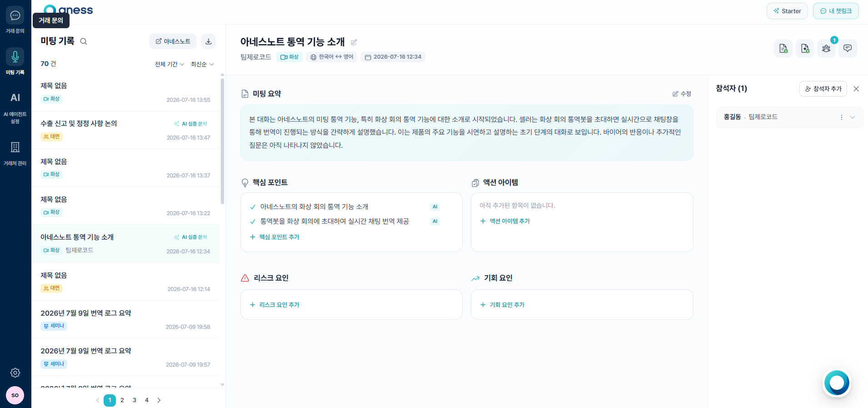Expand 홍길동 participant details chevron
Image resolution: width=868 pixels, height=408 pixels.
(x=853, y=117)
